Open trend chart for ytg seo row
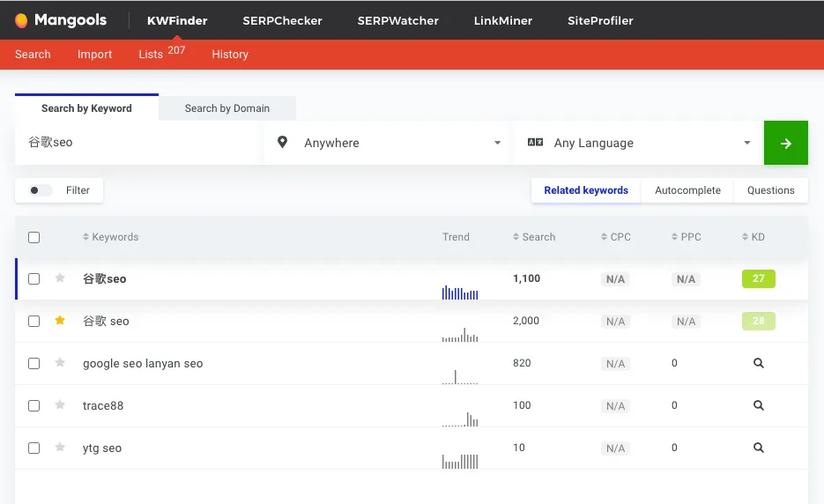824x504 pixels. 460,462
